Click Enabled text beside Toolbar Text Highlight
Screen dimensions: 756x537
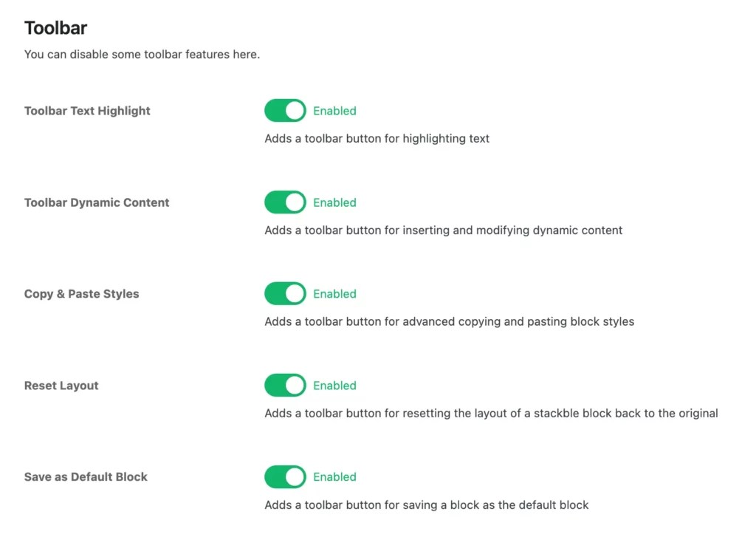click(334, 111)
